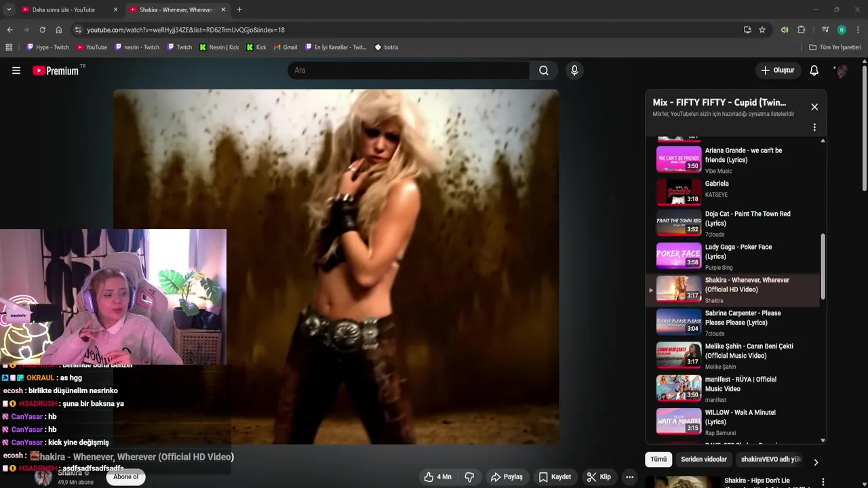
Task: Click the Klip scissors button
Action: click(599, 477)
